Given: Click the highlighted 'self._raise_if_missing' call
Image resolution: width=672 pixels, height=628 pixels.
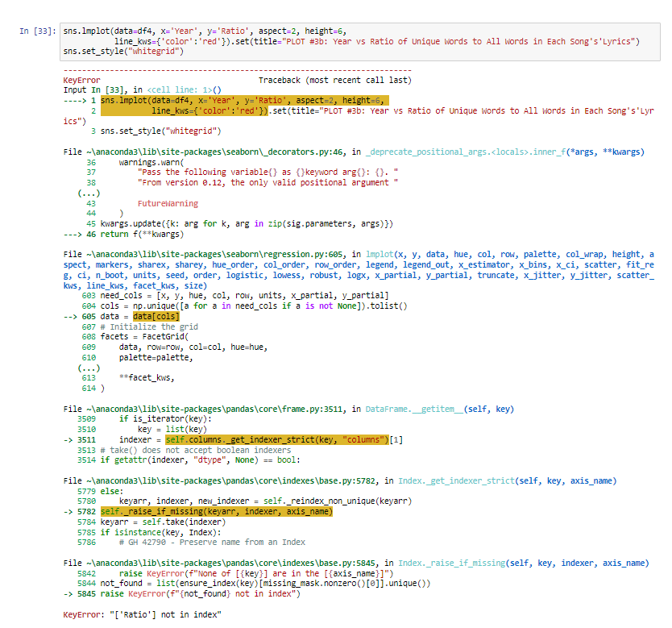Looking at the screenshot, I should click(217, 512).
